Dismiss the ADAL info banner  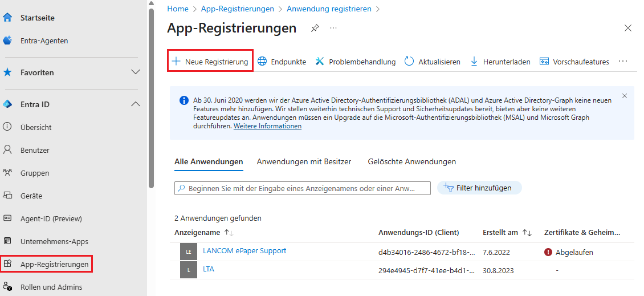click(625, 96)
